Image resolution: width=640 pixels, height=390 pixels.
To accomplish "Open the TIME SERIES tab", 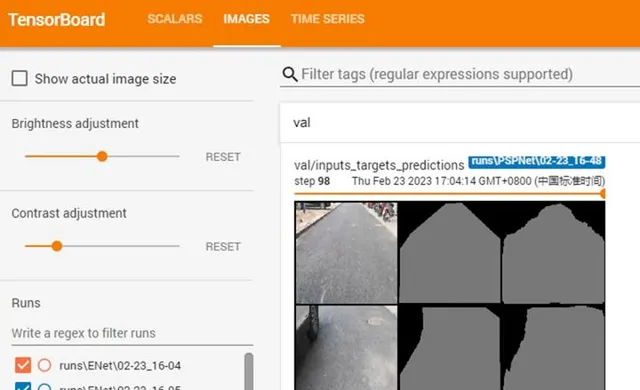I will click(x=328, y=19).
